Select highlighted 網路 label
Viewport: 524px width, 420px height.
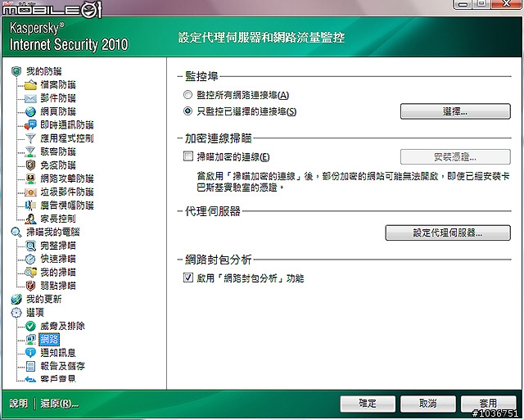coord(49,340)
